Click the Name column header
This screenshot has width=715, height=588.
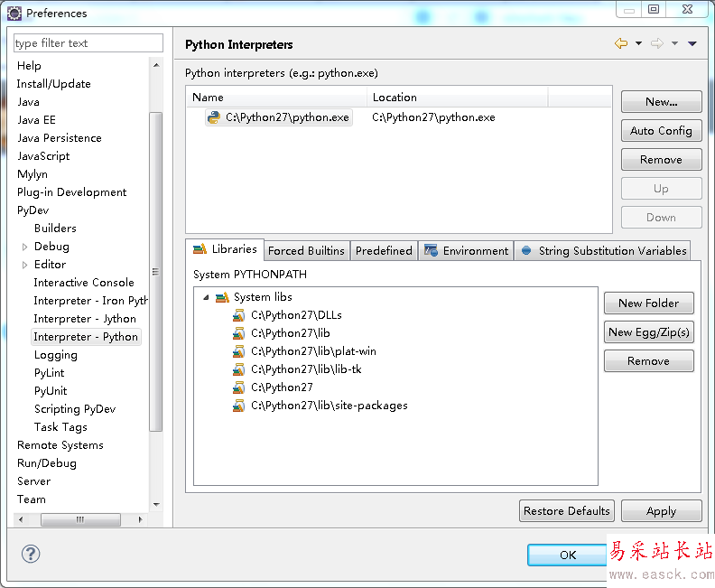pos(277,98)
